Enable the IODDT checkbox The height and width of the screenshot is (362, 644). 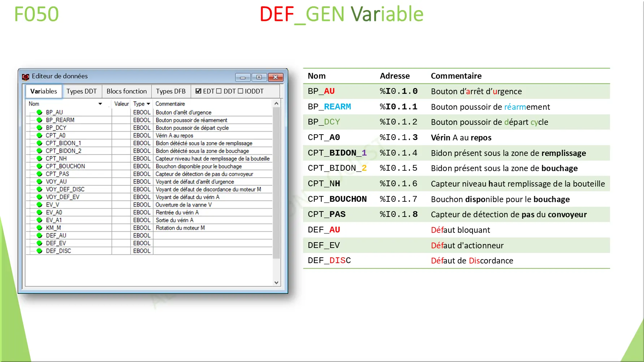tap(241, 91)
